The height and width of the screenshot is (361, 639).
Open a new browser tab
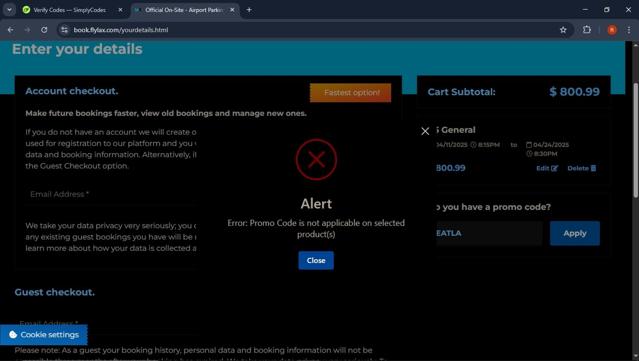click(249, 10)
